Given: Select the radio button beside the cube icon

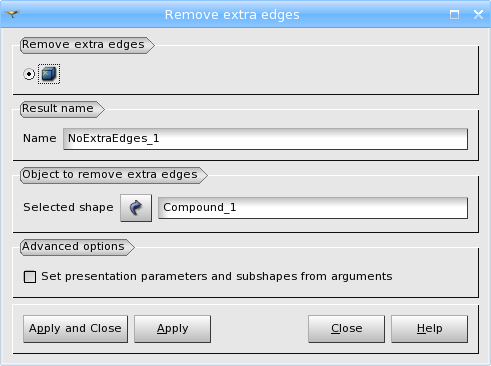Looking at the screenshot, I should click(29, 74).
